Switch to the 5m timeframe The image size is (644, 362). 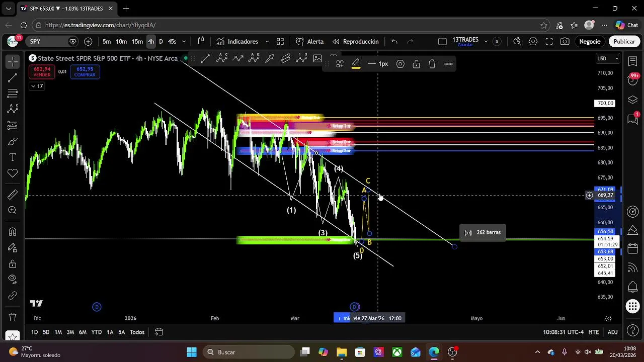coord(107,42)
